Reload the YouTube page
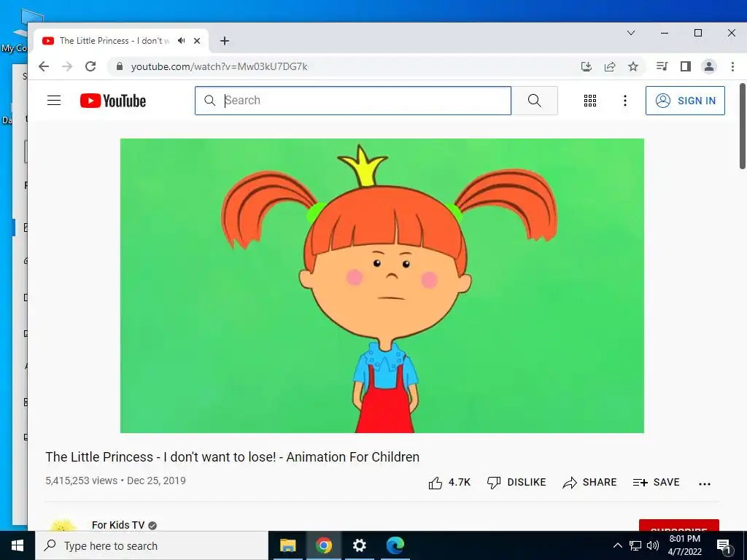Image resolution: width=747 pixels, height=560 pixels. tap(90, 66)
